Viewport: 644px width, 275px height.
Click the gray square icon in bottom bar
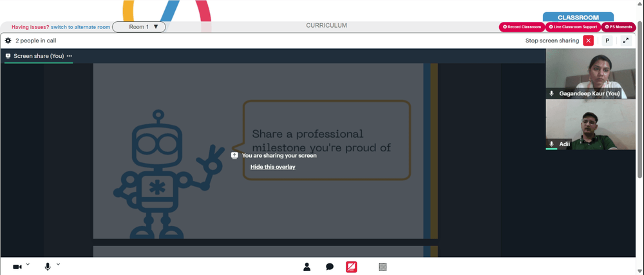pos(383,267)
